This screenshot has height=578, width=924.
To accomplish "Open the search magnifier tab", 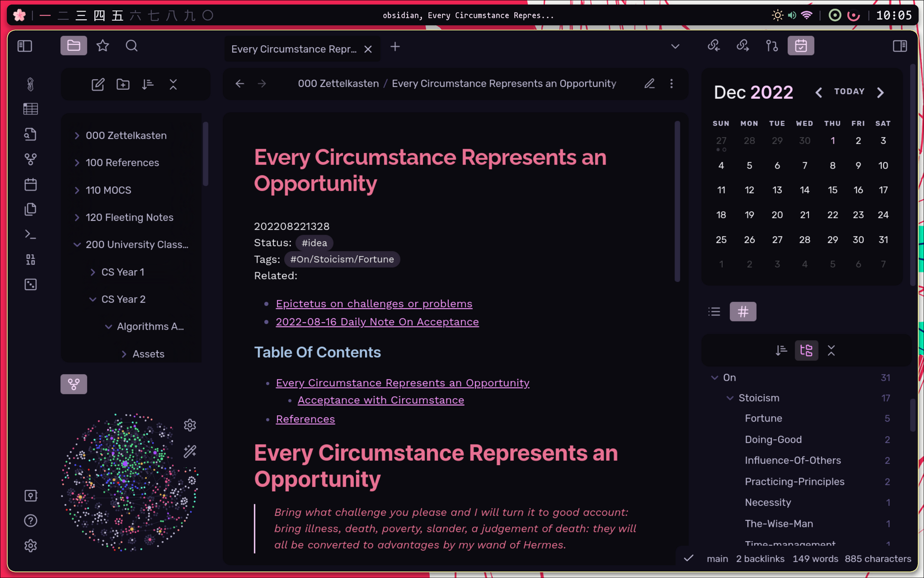I will (131, 46).
